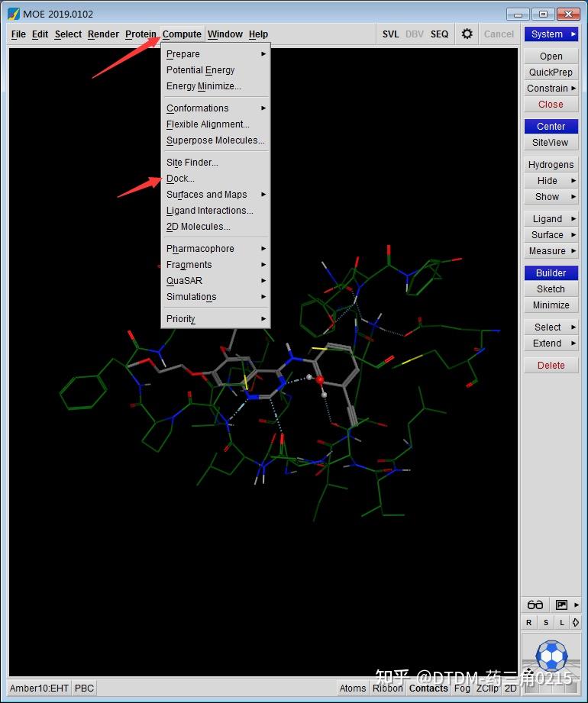This screenshot has height=703, width=588.
Task: Toggle Ribbon display in footer bar
Action: click(x=387, y=688)
